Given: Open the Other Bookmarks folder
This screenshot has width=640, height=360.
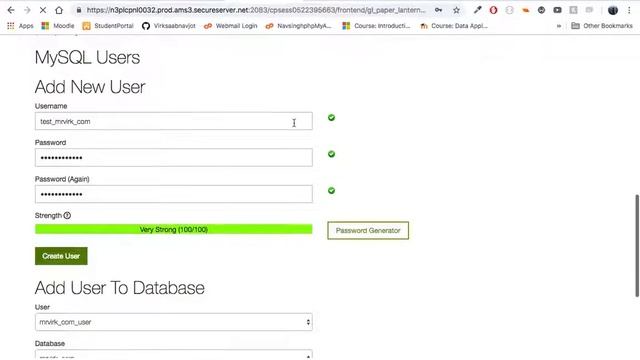Looking at the screenshot, I should [x=602, y=26].
